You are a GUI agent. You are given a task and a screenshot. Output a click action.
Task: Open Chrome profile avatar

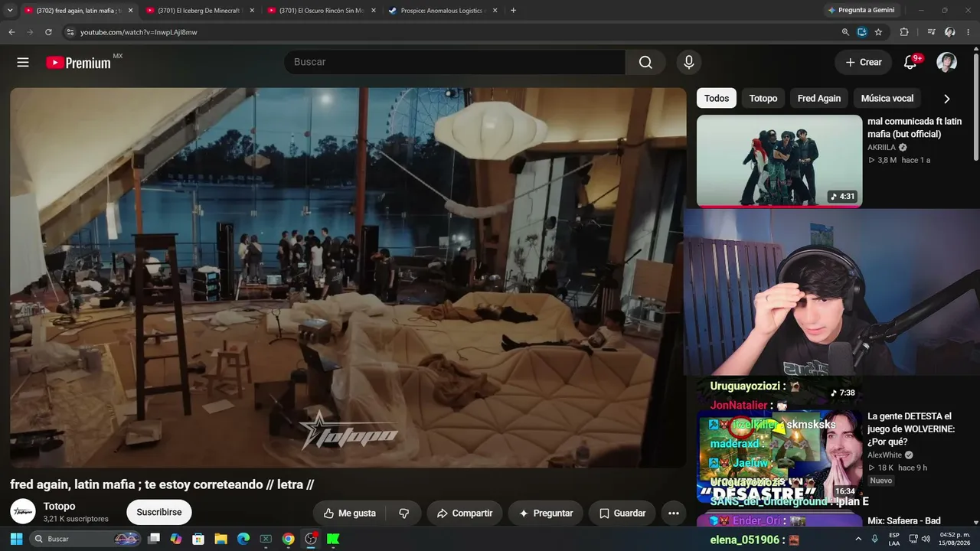(x=950, y=32)
